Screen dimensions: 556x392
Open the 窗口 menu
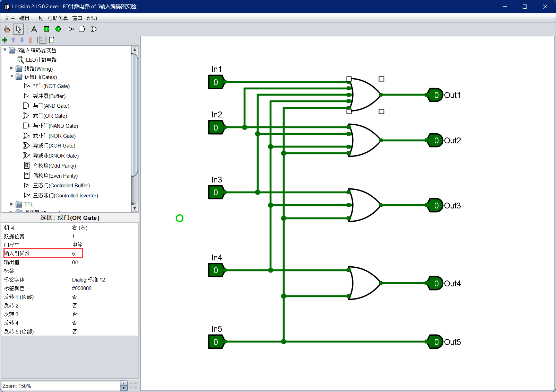(77, 18)
